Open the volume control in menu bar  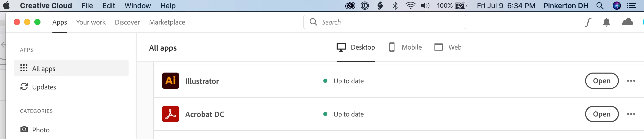[425, 6]
